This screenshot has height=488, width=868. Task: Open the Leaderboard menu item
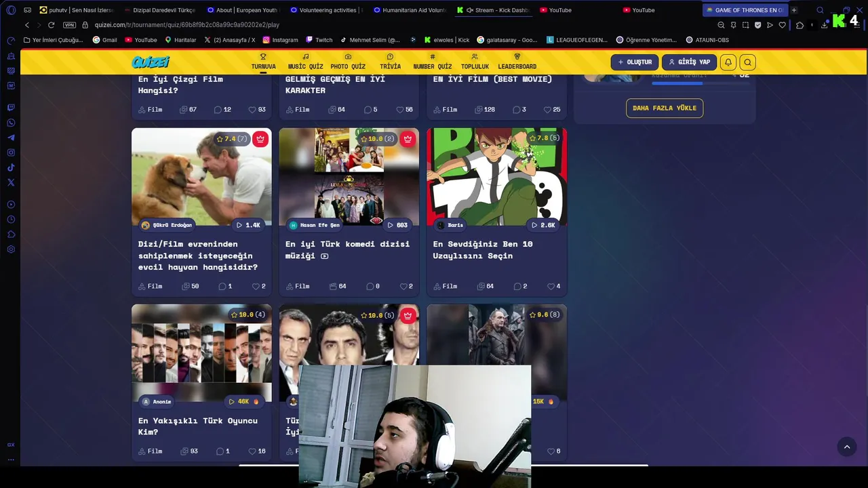(517, 62)
